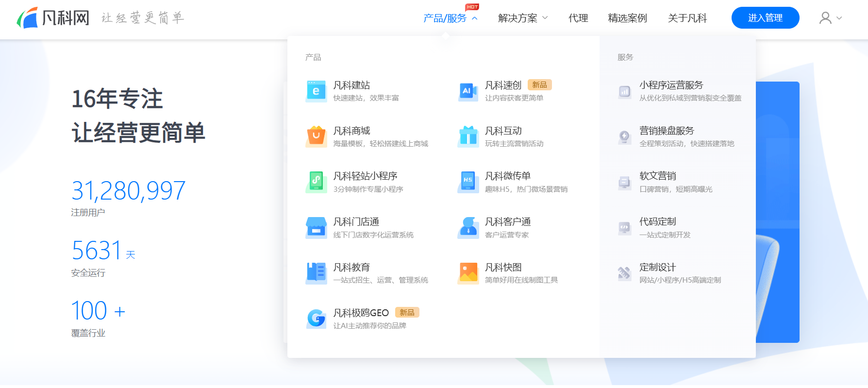Open the 小程序运营服务 link

[x=671, y=85]
